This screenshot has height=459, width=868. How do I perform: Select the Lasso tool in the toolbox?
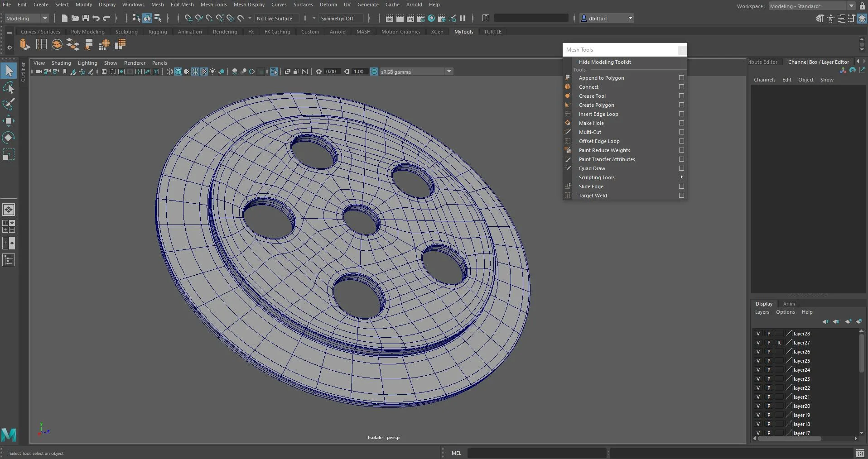tap(9, 87)
